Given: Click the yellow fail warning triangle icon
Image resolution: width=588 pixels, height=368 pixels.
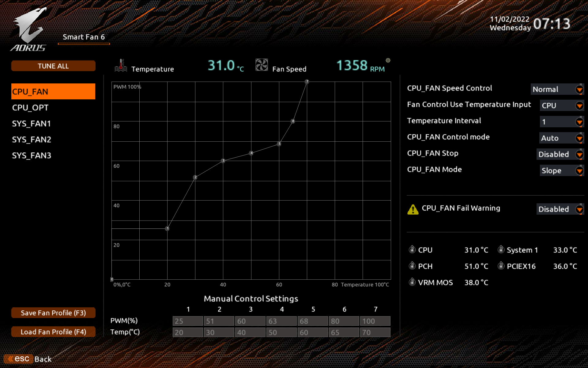Looking at the screenshot, I should 413,209.
